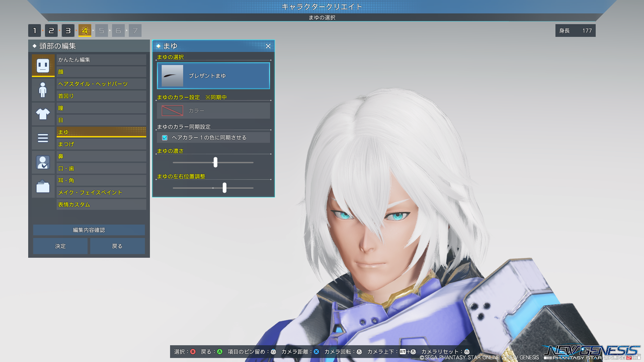Select the person-with-checkmark category icon
Image resolution: width=644 pixels, height=362 pixels.
43,162
